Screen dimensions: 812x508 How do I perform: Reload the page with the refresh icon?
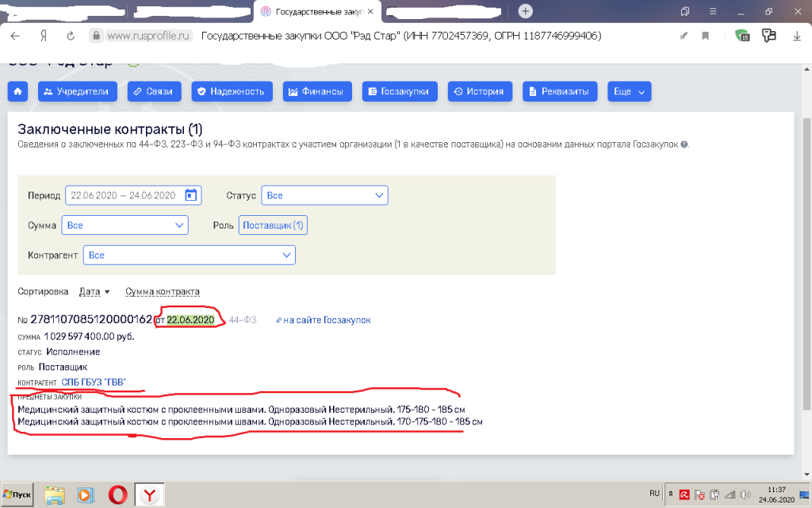[x=71, y=36]
